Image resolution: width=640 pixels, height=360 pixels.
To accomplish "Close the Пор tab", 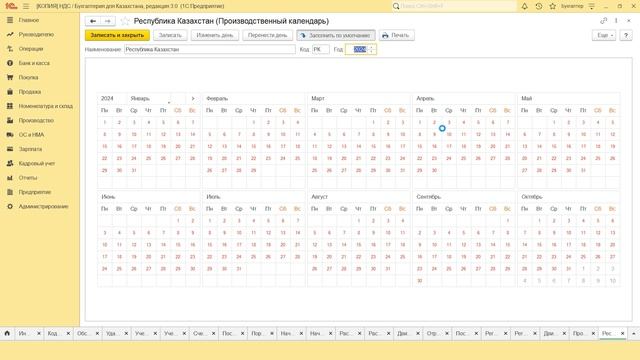I will coord(272,333).
